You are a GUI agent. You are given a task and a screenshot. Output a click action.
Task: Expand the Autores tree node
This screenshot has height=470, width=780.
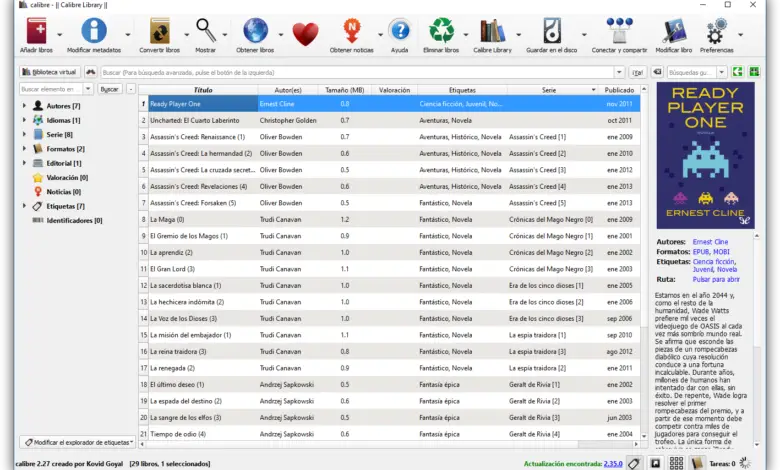(x=24, y=105)
